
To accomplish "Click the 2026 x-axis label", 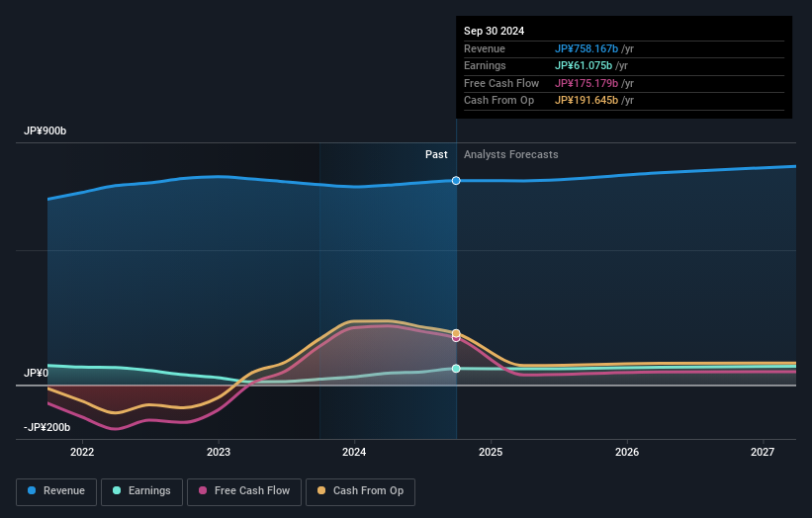I will [x=627, y=453].
